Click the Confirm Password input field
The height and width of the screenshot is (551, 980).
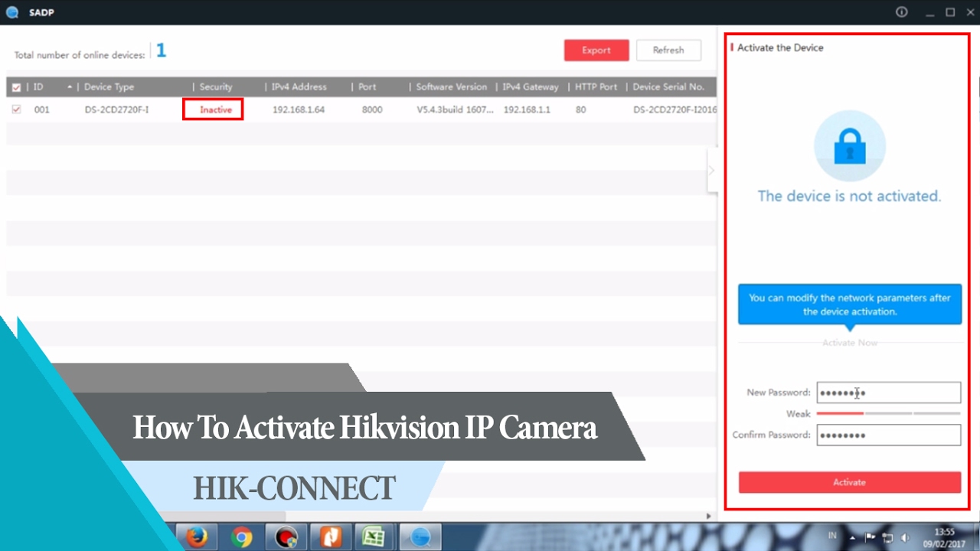click(x=889, y=435)
